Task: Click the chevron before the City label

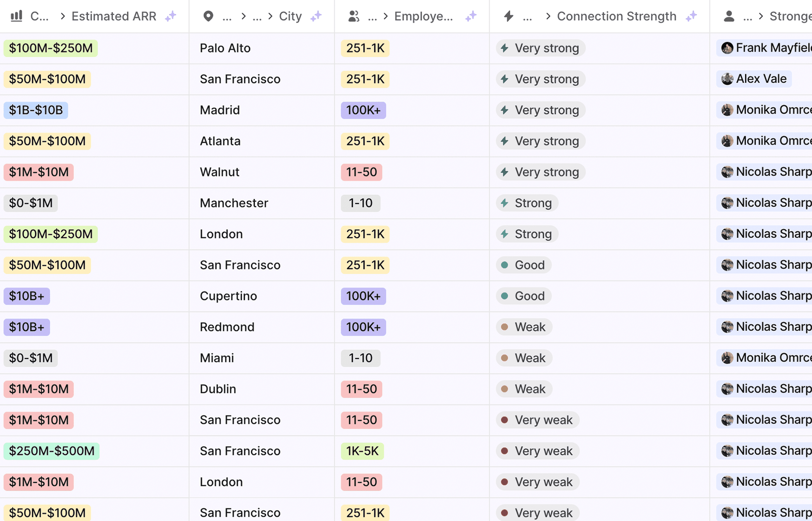Action: [x=270, y=16]
